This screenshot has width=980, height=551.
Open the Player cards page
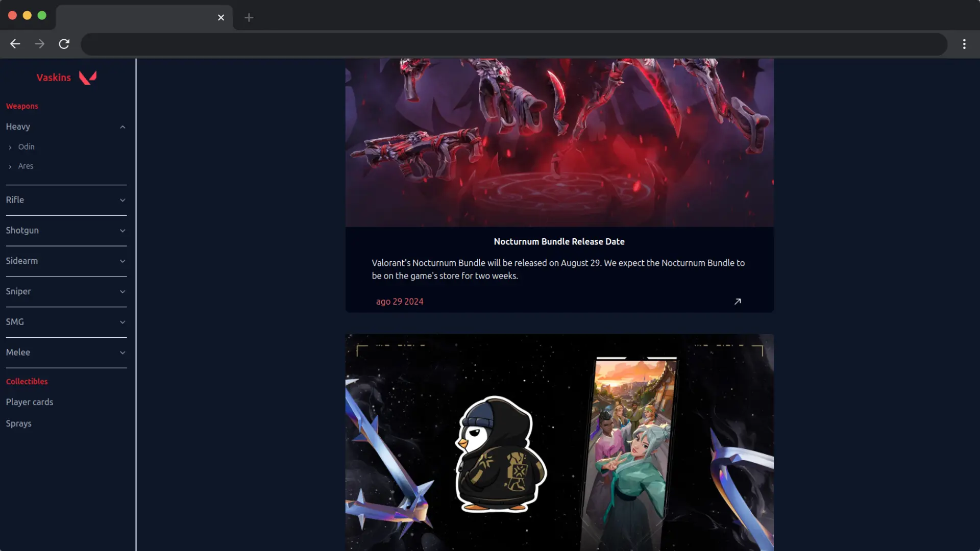pyautogui.click(x=30, y=402)
